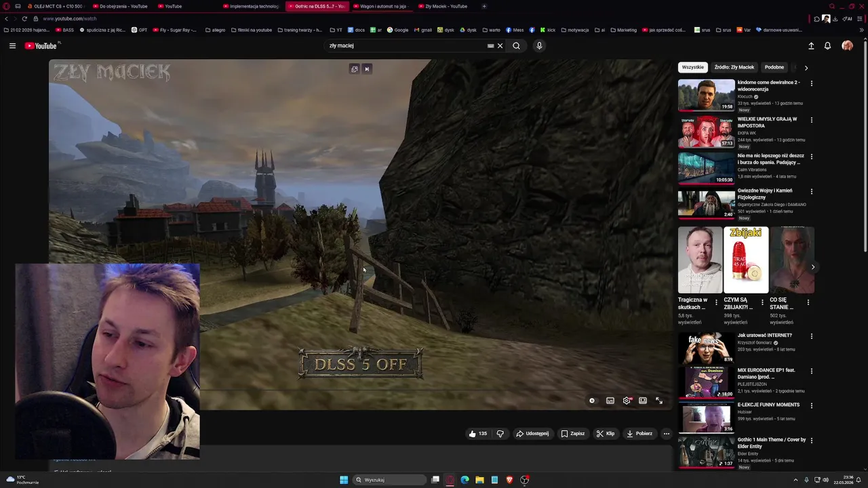Screen dimensions: 868x488
Task: Enter fullscreen in the video player
Action: click(x=659, y=401)
